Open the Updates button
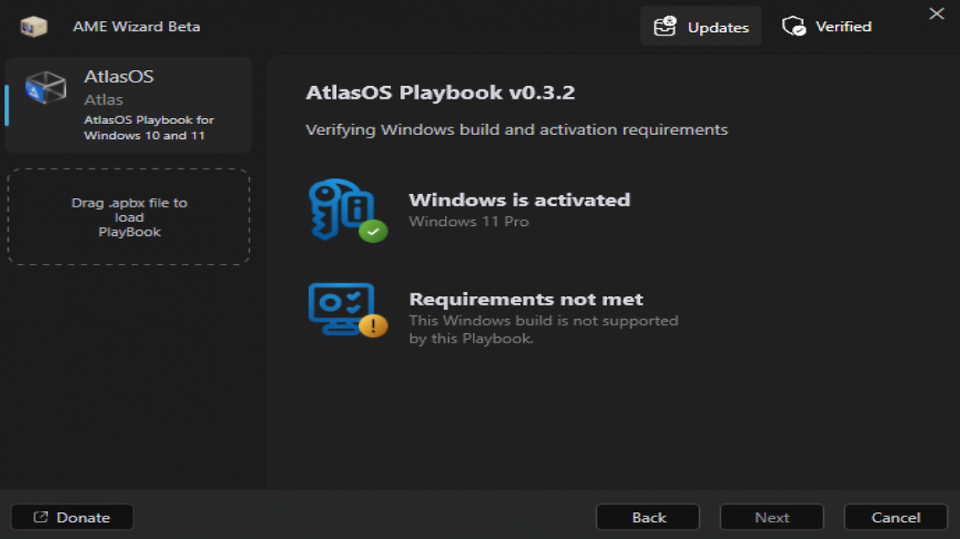960x539 pixels. pos(700,26)
